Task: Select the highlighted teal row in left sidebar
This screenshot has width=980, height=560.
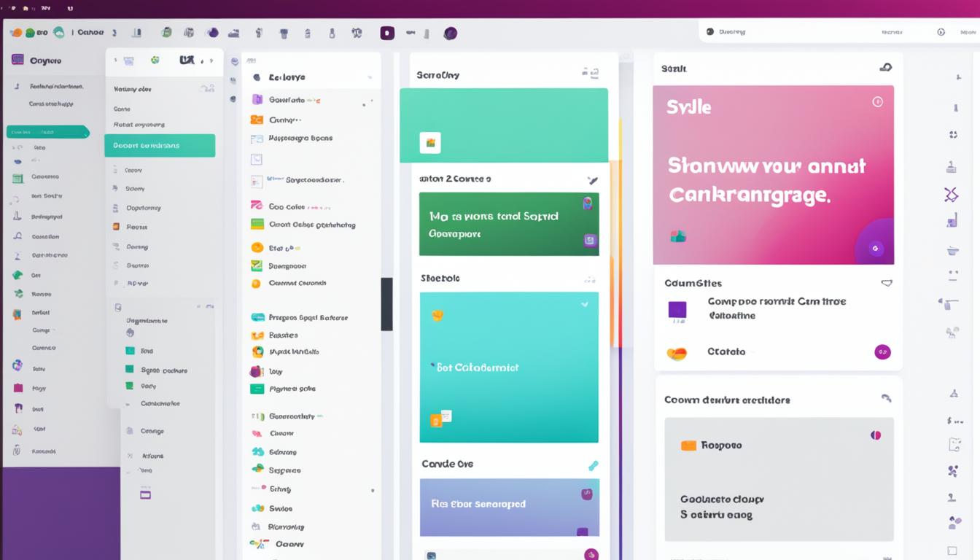Action: pyautogui.click(x=47, y=132)
